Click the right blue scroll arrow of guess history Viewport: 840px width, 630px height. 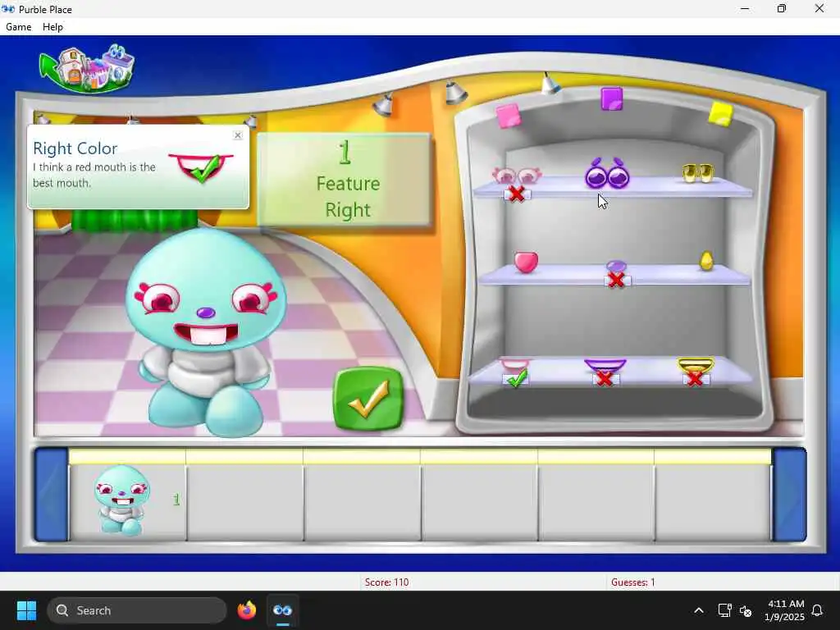click(789, 495)
